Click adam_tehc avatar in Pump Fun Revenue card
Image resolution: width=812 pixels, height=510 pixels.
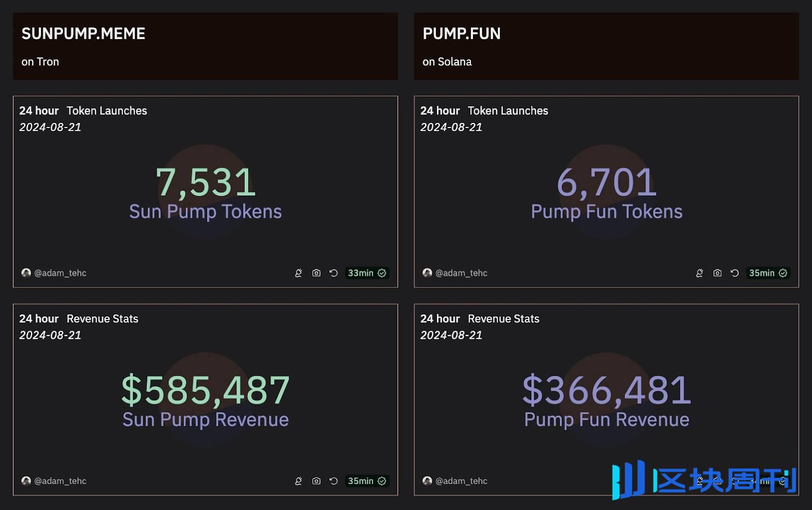427,481
